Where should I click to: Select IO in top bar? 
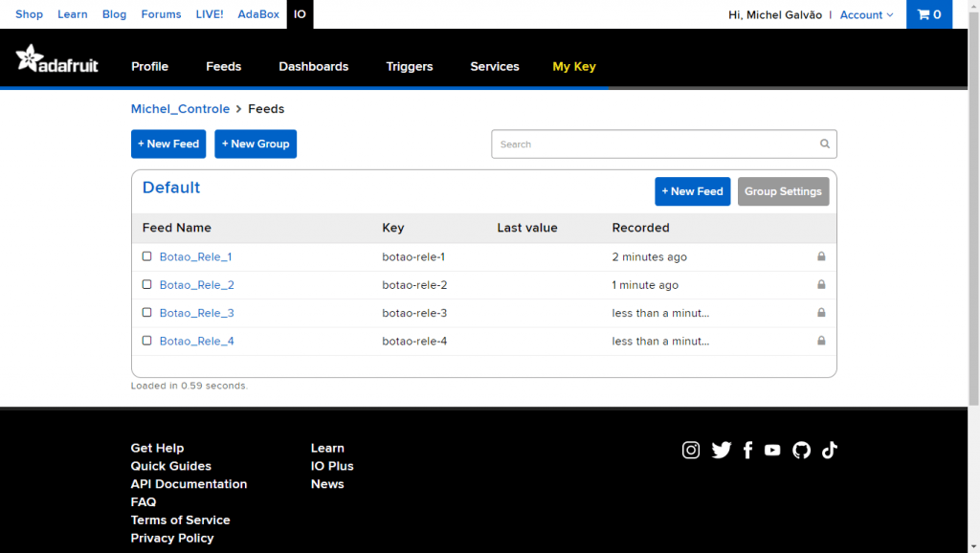[300, 13]
